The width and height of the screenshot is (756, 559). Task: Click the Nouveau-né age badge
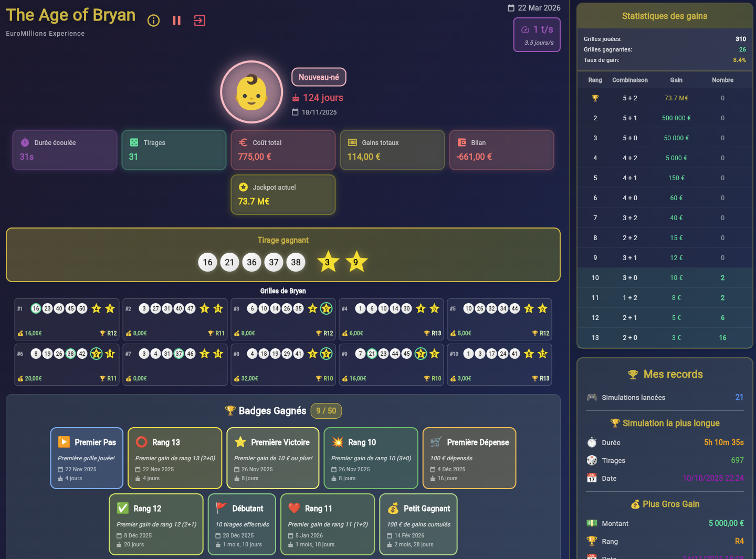(319, 77)
